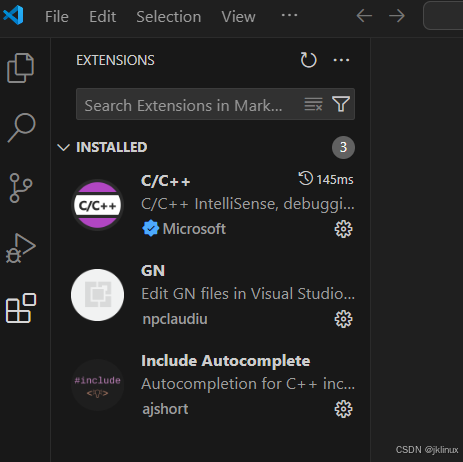Select the GN extension title
The height and width of the screenshot is (462, 463).
(153, 271)
